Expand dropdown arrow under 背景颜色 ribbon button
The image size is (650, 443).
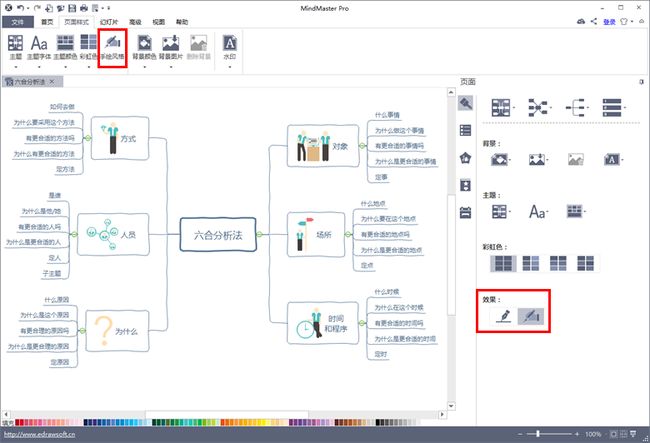144,66
